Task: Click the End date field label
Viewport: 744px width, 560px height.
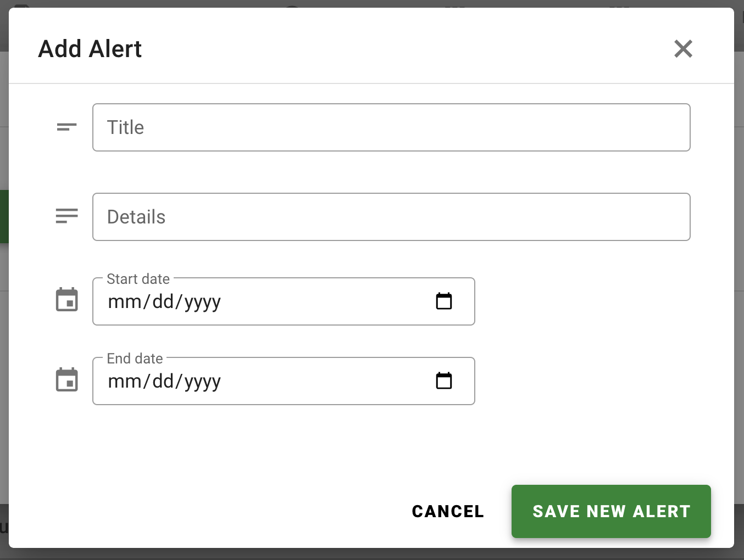Action: [135, 359]
